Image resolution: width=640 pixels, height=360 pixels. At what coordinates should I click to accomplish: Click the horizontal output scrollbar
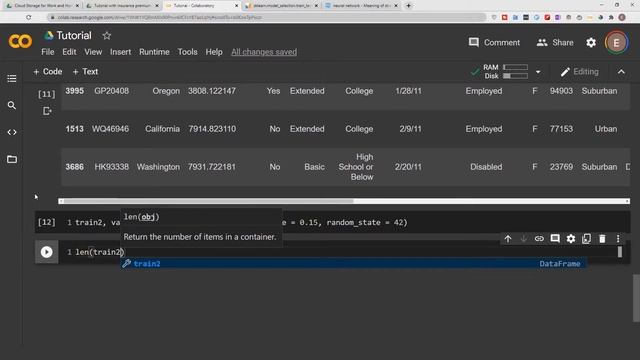coord(344,201)
